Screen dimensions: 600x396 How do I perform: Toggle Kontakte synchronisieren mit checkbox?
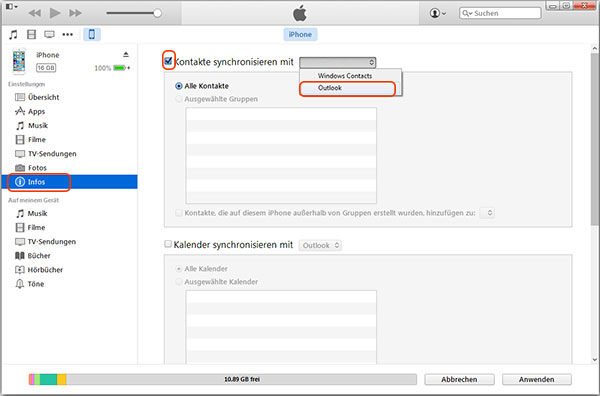(168, 61)
